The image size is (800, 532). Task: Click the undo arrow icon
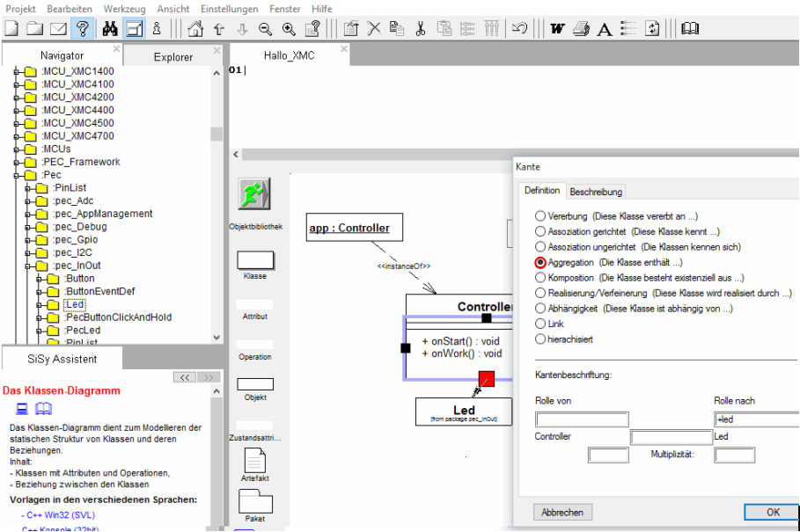click(519, 28)
